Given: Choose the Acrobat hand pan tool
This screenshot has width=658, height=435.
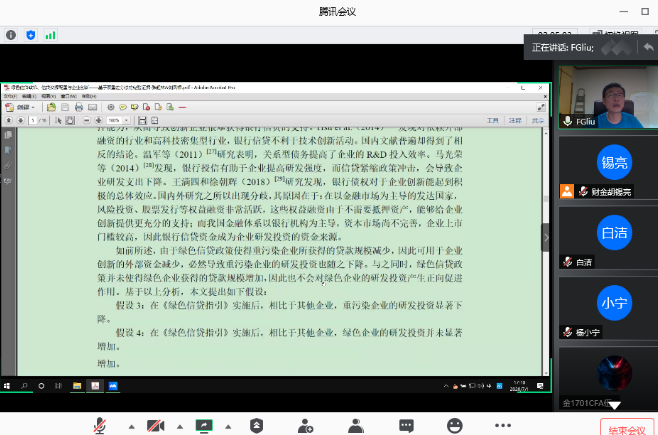Looking at the screenshot, I should [x=70, y=121].
